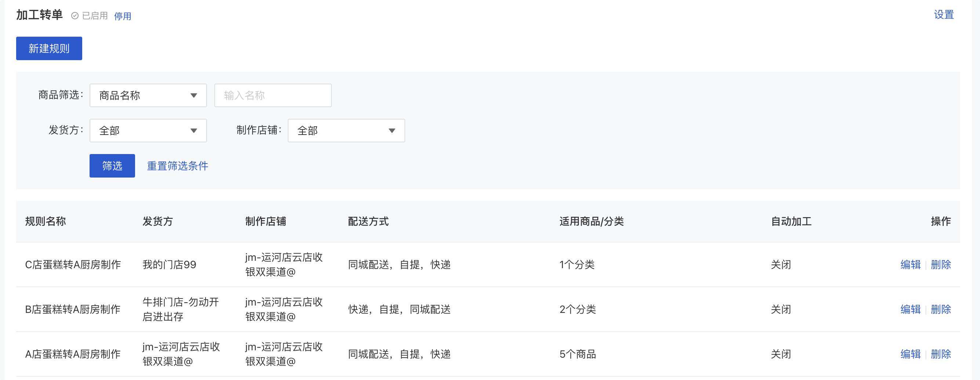Screen dimensions: 980x380
Task: Open 设置 in the top right
Action: [943, 15]
